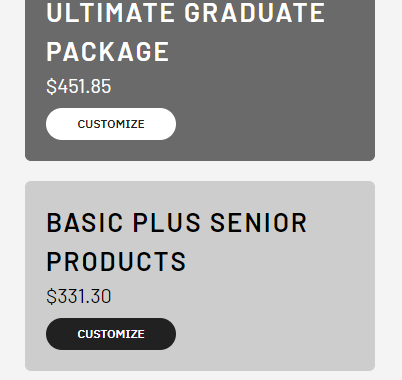402x380 pixels.
Task: Select the $331.30 price text
Action: click(79, 296)
